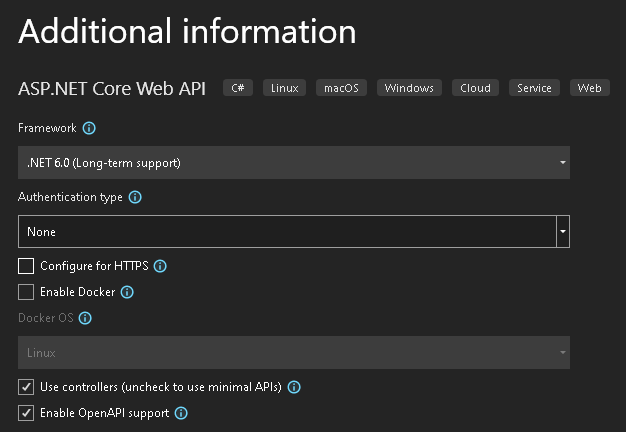Click the Enable OpenAPI support info icon
Screen dimensions: 626x432
[x=182, y=412]
